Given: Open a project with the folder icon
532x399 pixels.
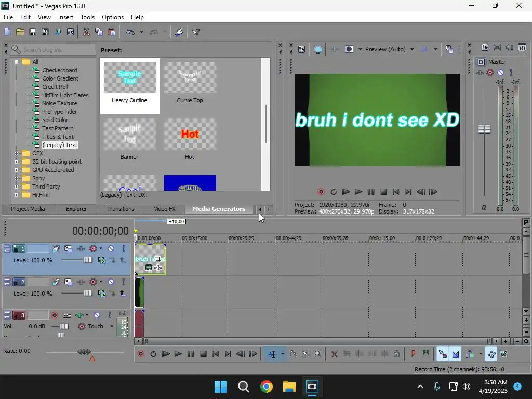Looking at the screenshot, I should (20, 32).
